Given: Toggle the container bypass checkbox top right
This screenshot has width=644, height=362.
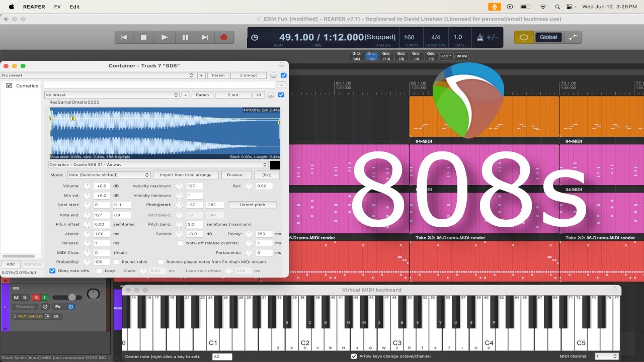Looking at the screenshot, I should coord(283,75).
